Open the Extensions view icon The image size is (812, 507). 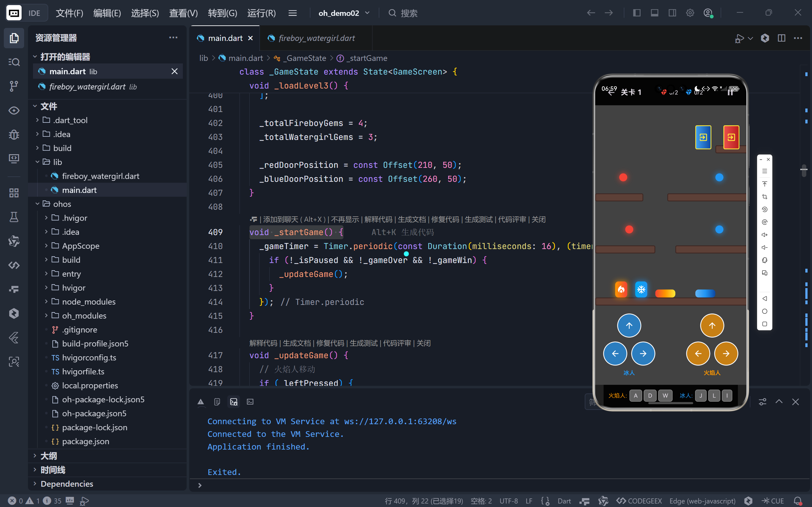coord(14,193)
